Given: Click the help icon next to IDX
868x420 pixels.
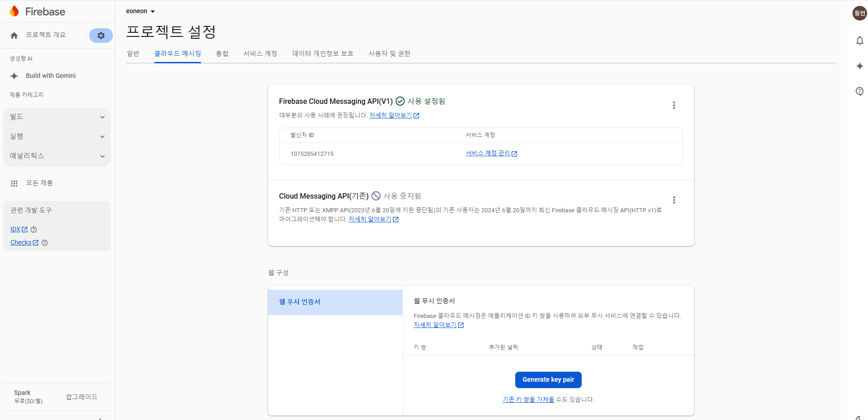Looking at the screenshot, I should 34,230.
